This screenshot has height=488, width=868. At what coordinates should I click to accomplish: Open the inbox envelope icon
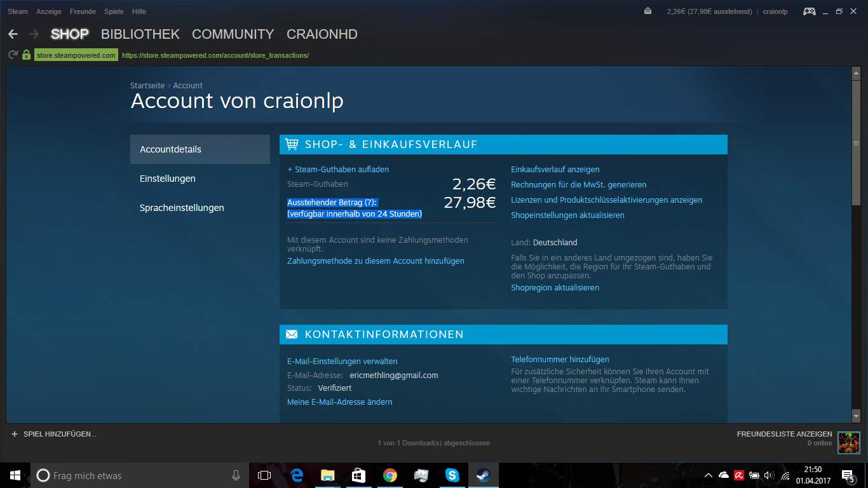[648, 11]
